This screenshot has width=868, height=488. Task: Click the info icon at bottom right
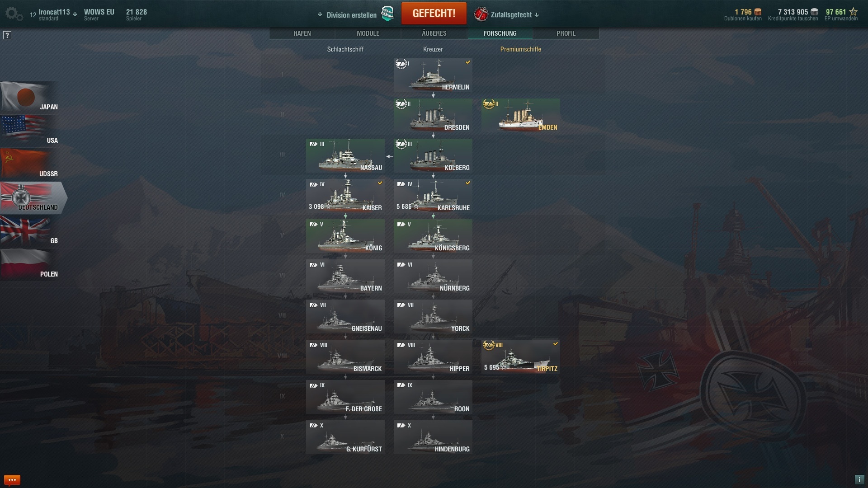pos(859,480)
